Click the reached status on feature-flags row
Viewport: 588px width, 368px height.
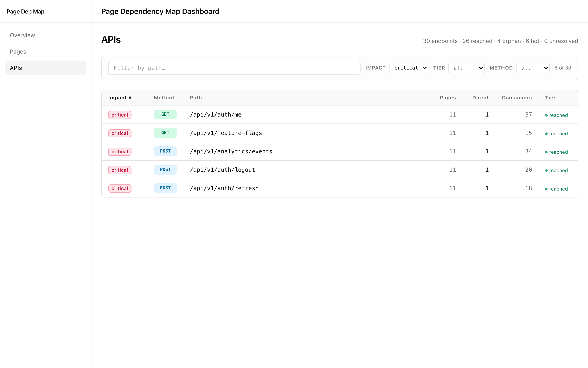tap(556, 134)
